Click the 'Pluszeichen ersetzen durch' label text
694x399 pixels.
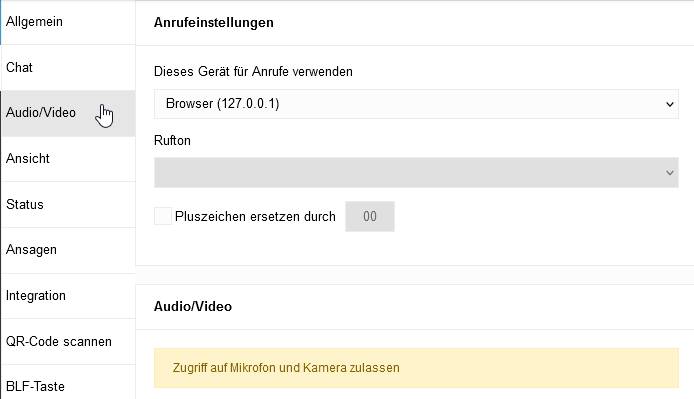pos(255,217)
